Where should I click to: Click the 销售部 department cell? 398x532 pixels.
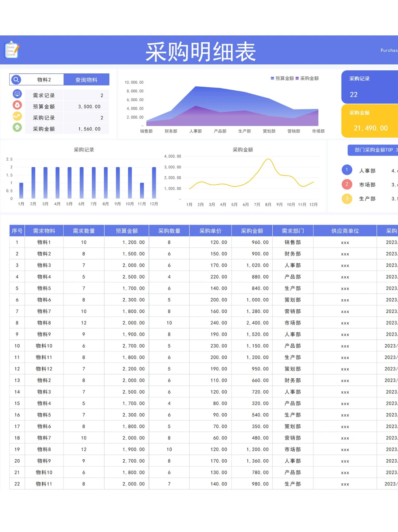click(293, 242)
